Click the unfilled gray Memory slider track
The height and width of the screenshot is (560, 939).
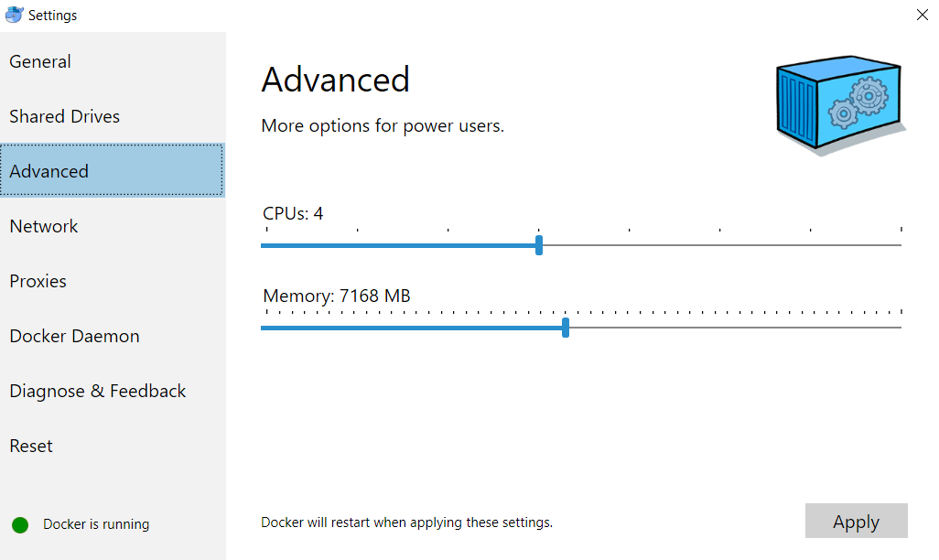(x=732, y=328)
